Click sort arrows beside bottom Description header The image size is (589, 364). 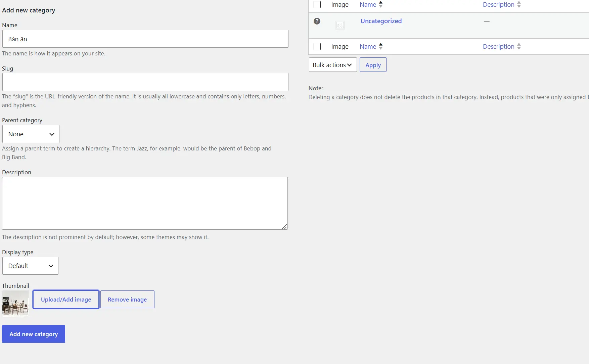(519, 46)
